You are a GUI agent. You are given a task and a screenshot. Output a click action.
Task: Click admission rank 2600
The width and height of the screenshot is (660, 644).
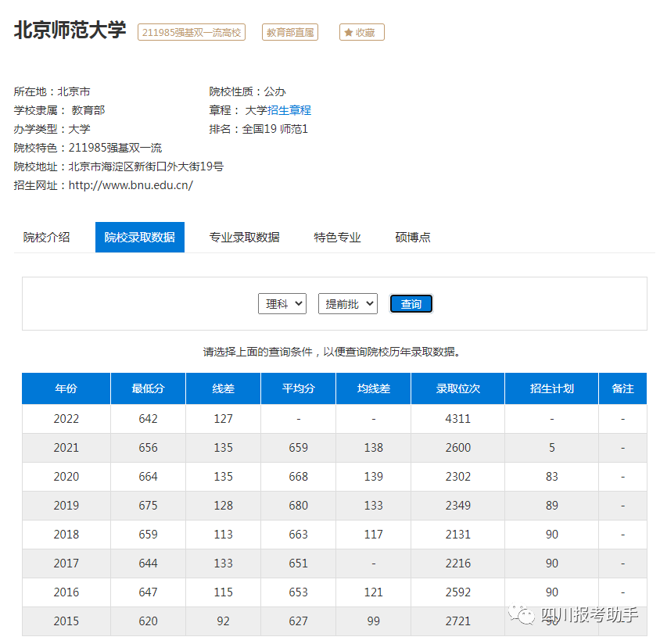pos(458,448)
